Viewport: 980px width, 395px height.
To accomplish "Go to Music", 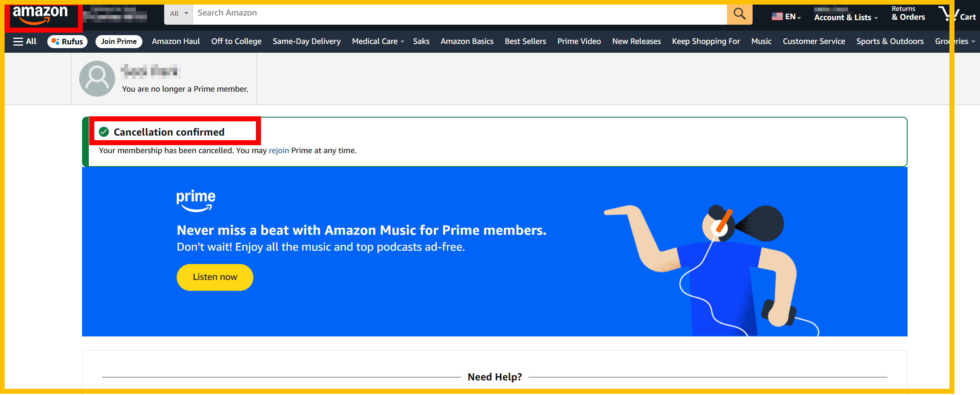I will [x=761, y=41].
